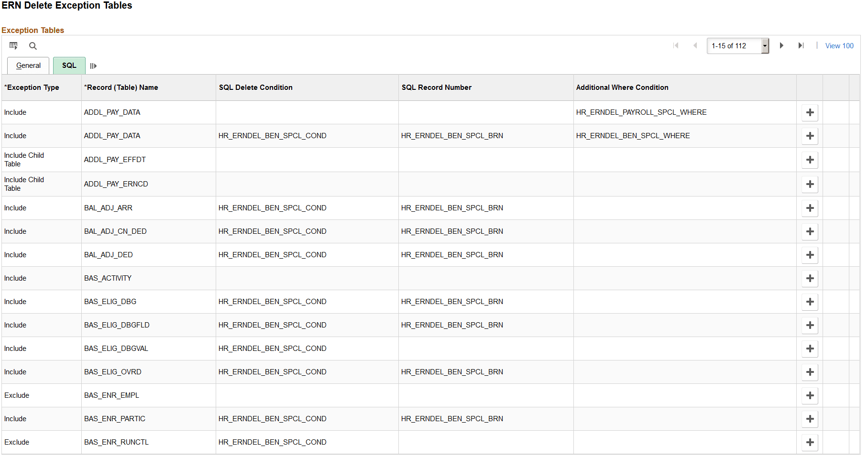The width and height of the screenshot is (868, 458).
Task: Add a row after BAS_ACTIVITY
Action: pyautogui.click(x=810, y=278)
